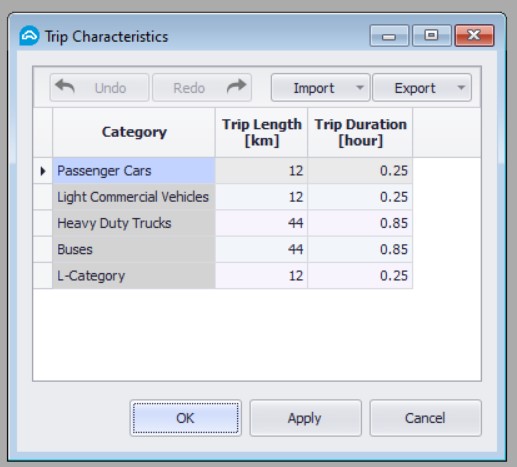This screenshot has height=467, width=517.
Task: Click the row header beside Buses
Action: point(43,250)
